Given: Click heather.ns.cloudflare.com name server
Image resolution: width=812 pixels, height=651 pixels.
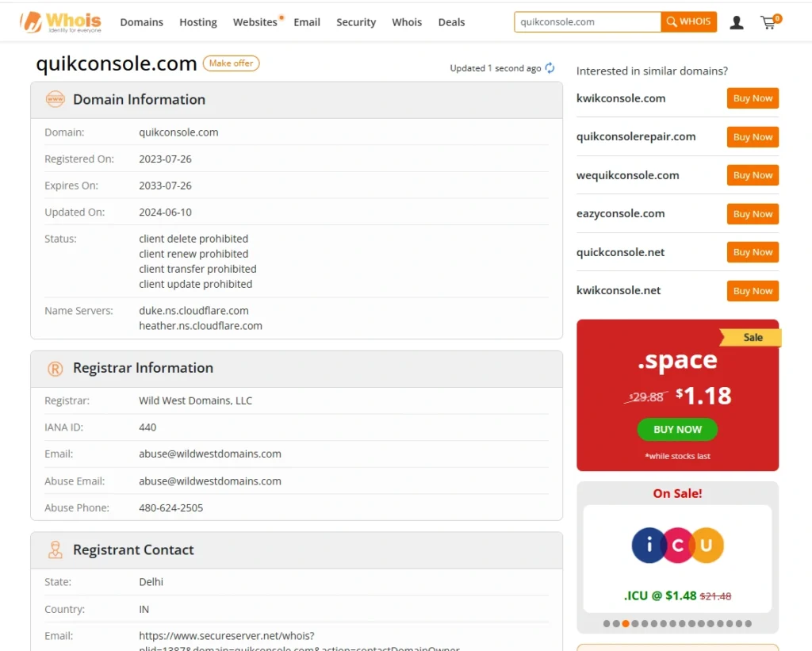Looking at the screenshot, I should (201, 326).
